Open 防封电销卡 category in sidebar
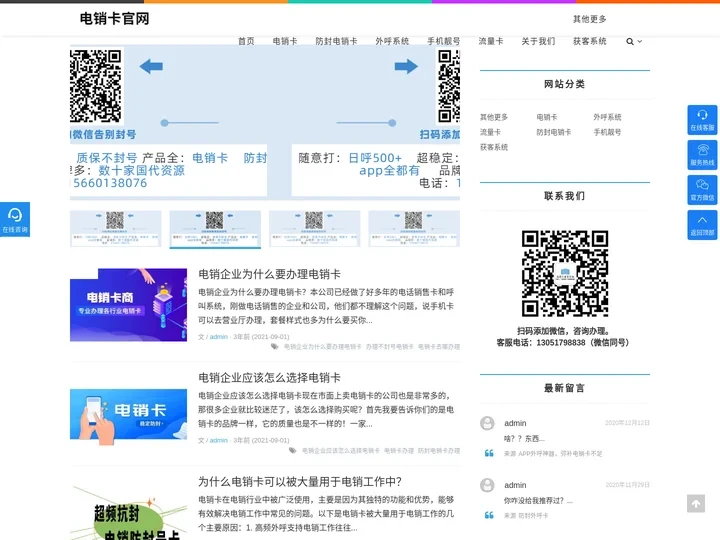 (x=554, y=132)
